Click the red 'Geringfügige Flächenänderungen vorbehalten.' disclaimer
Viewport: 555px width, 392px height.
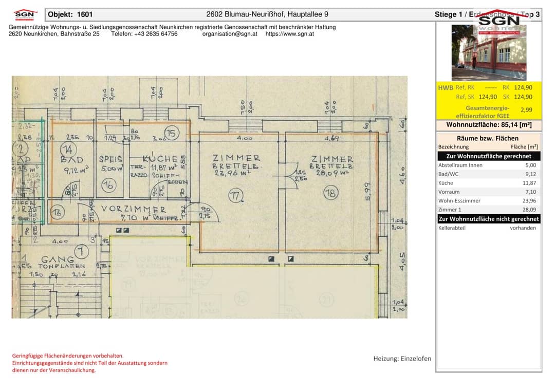tap(68, 356)
